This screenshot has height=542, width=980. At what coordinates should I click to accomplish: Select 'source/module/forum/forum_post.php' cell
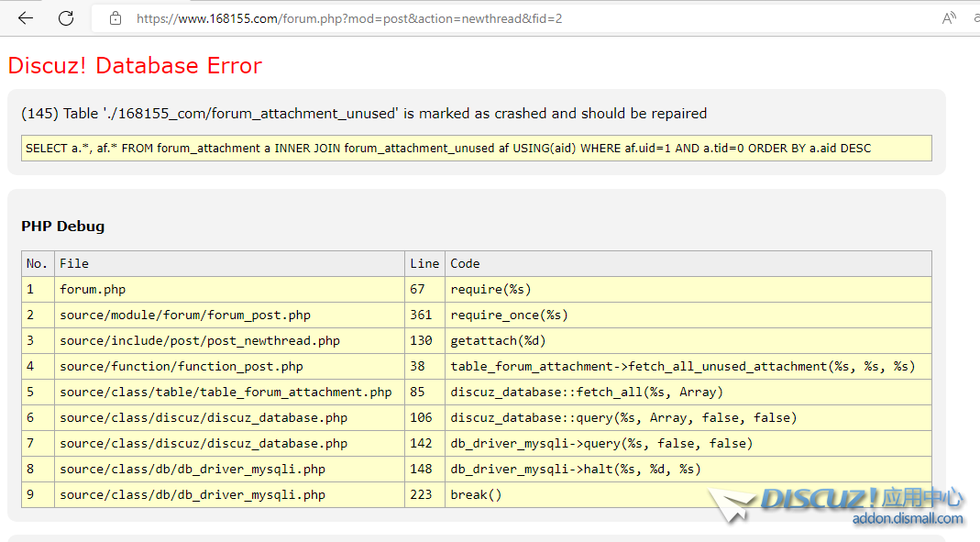tap(229, 315)
